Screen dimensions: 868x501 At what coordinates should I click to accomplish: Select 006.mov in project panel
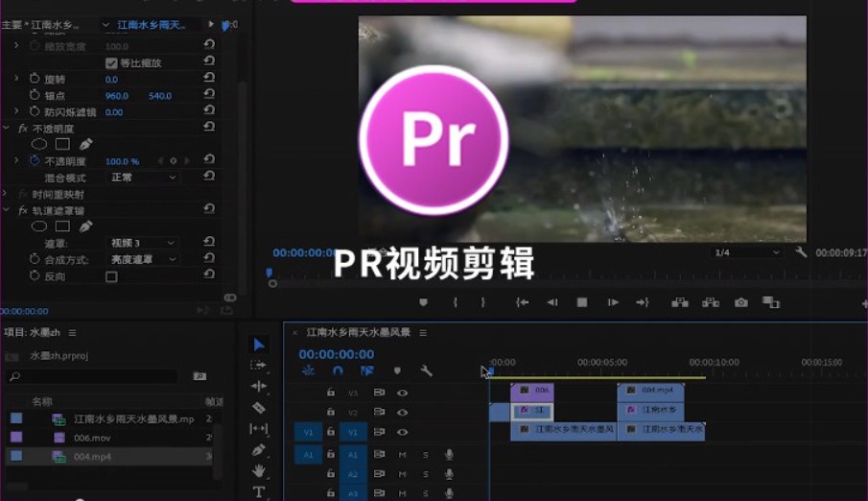click(x=92, y=438)
